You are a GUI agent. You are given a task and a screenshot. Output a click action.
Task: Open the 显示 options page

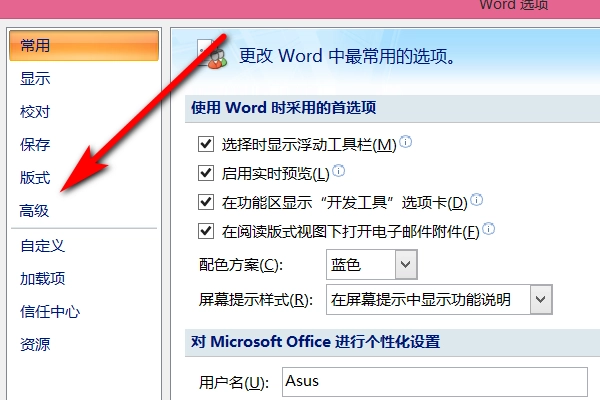pyautogui.click(x=35, y=79)
